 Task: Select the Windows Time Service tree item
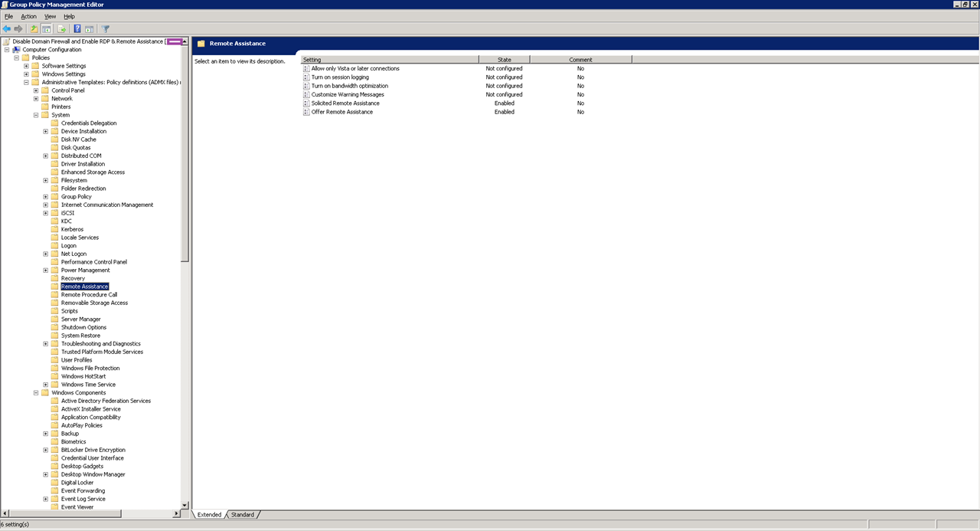click(89, 385)
